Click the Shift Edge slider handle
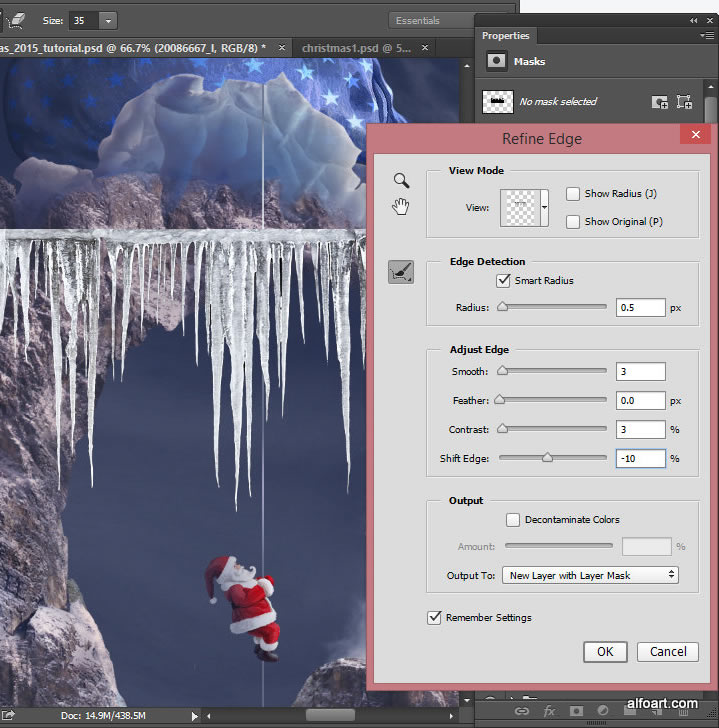 point(547,458)
